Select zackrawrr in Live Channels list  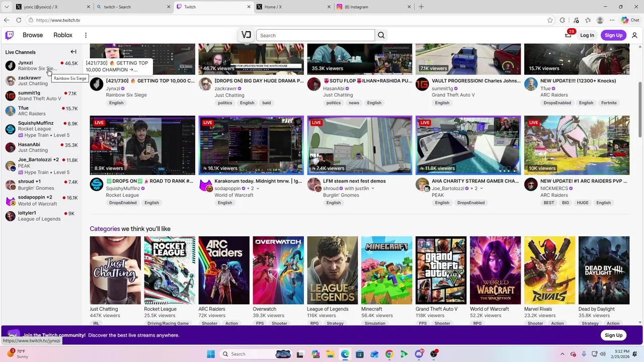click(41, 80)
